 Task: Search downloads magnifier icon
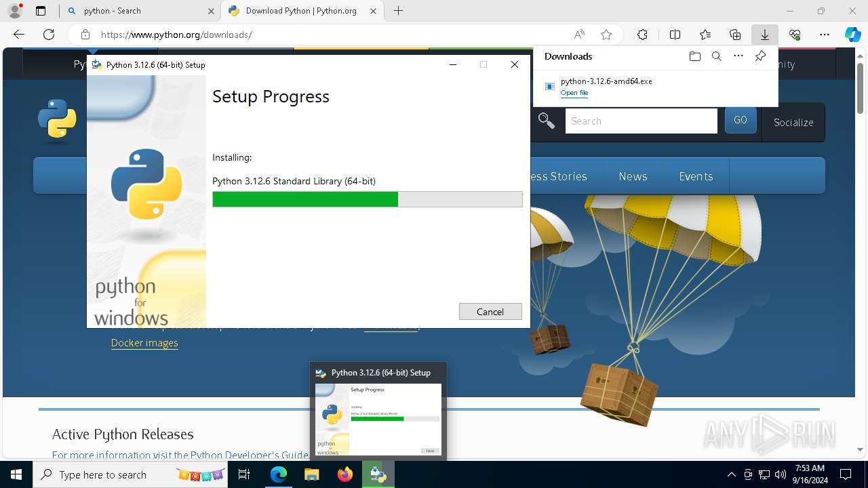click(x=716, y=56)
